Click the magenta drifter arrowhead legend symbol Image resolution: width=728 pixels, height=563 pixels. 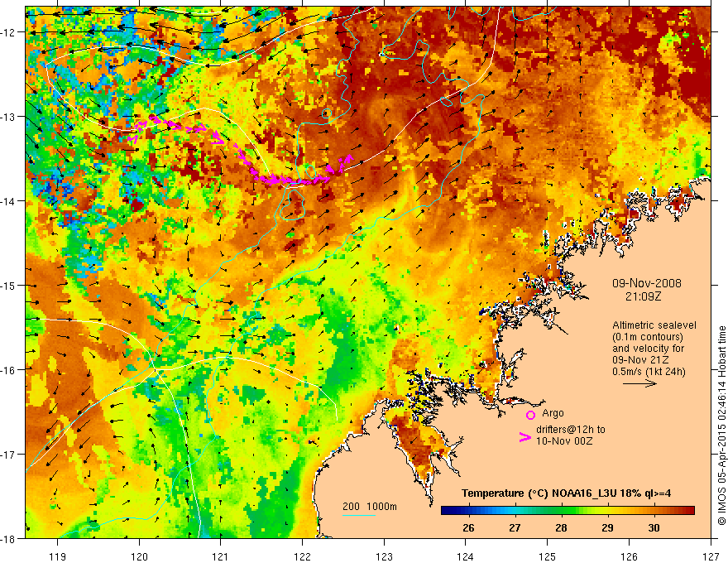tap(525, 437)
